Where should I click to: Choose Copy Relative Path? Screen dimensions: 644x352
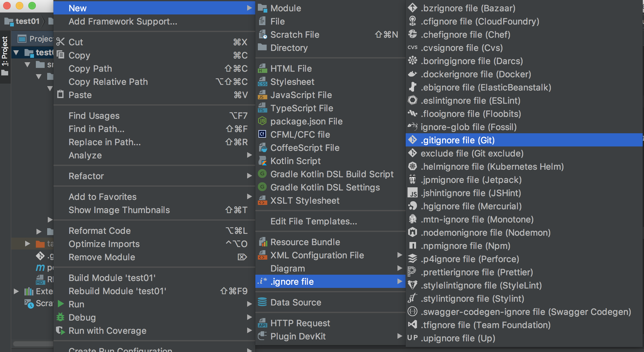pyautogui.click(x=108, y=82)
